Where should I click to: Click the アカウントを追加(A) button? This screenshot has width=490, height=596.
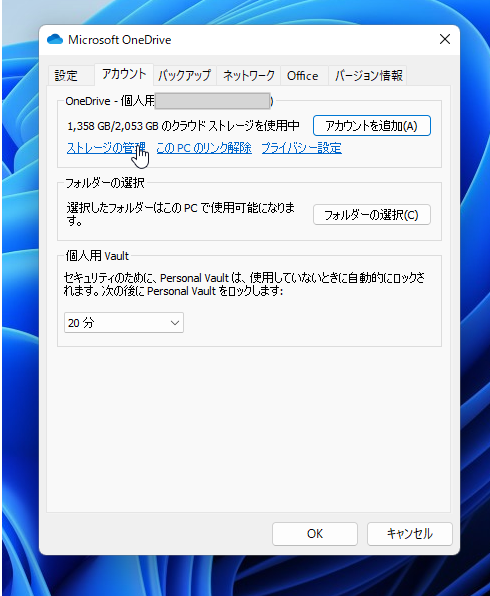pos(372,125)
